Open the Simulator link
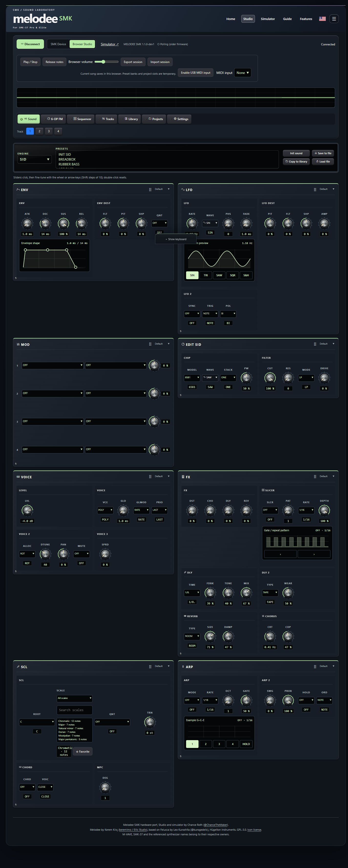This screenshot has height=868, width=348. click(110, 44)
